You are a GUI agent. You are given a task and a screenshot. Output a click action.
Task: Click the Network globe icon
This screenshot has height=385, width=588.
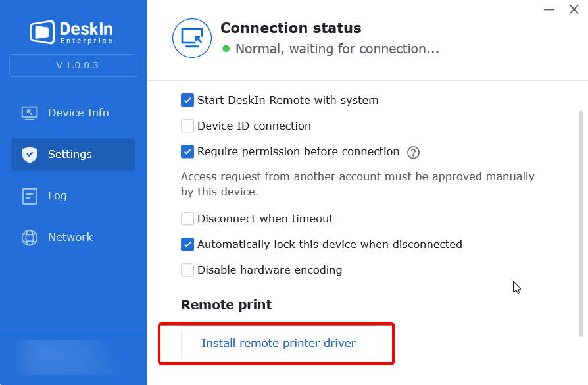click(29, 237)
